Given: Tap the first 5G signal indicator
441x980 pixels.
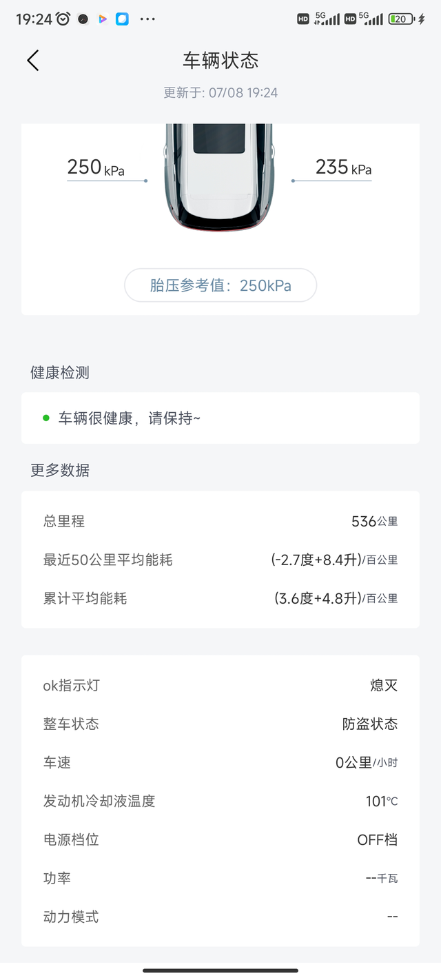Looking at the screenshot, I should tap(327, 19).
